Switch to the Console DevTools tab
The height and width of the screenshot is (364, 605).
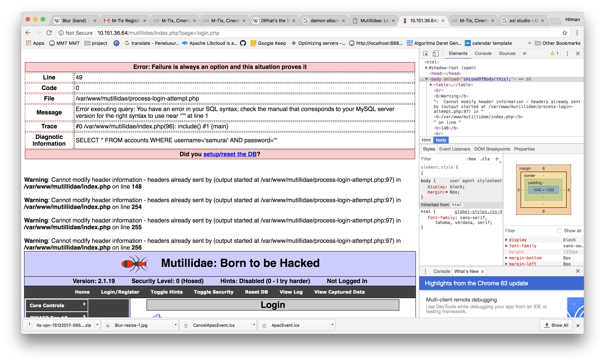coord(483,53)
